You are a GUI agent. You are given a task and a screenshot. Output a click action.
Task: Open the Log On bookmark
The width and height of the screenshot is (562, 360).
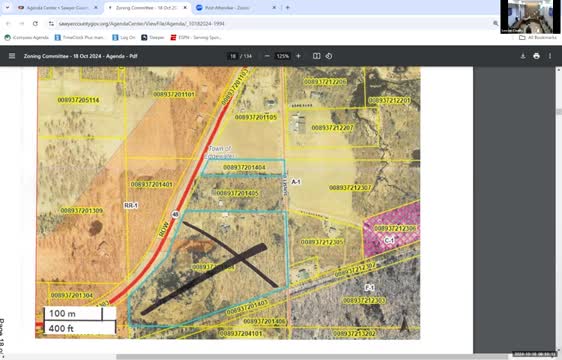pyautogui.click(x=124, y=37)
